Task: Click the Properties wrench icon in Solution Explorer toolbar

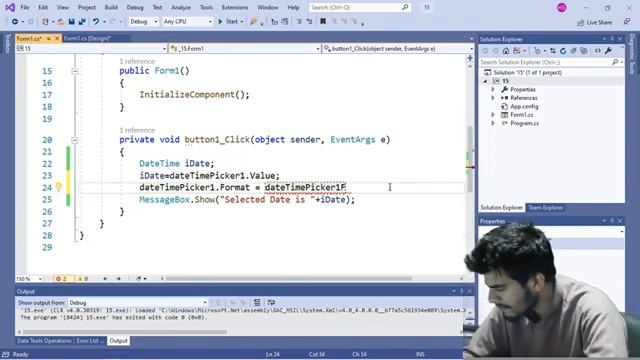Action: pos(608,51)
